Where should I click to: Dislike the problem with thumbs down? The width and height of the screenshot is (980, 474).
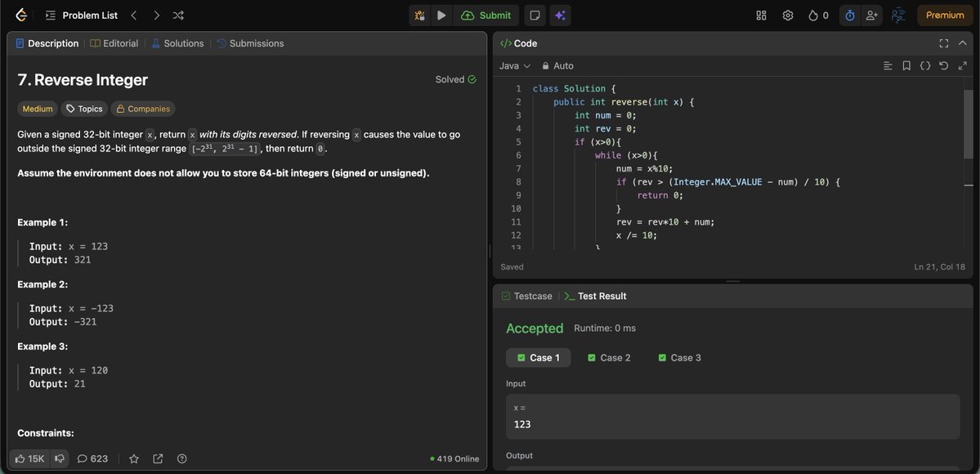click(x=60, y=458)
